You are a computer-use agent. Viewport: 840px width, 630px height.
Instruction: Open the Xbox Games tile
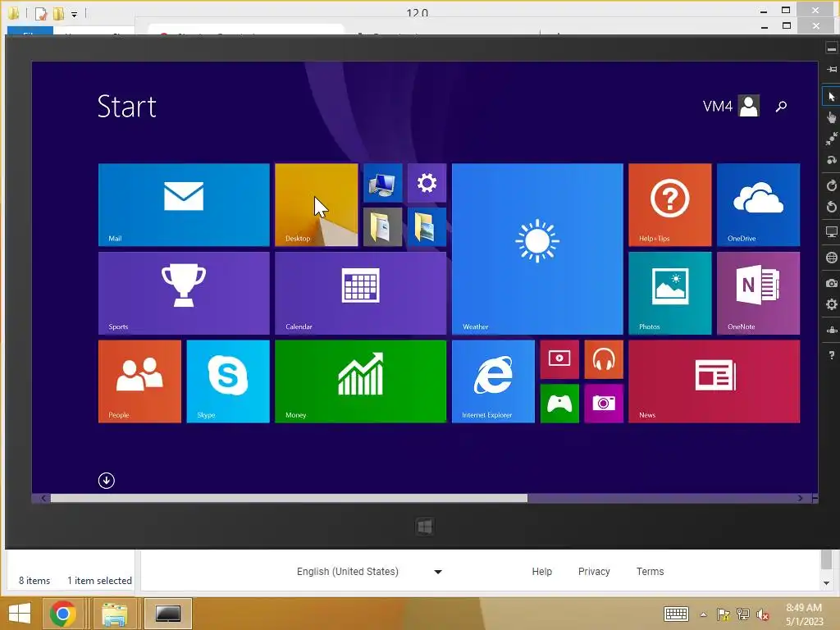(559, 404)
